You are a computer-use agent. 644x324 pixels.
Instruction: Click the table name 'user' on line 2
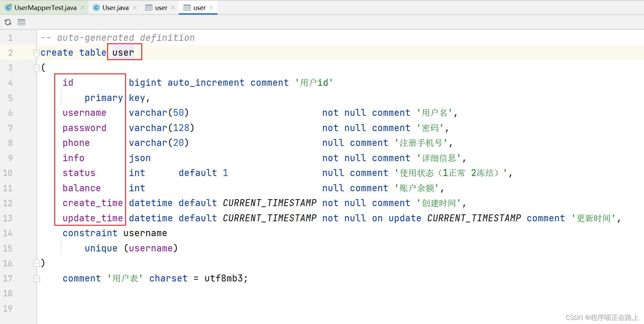coord(123,53)
